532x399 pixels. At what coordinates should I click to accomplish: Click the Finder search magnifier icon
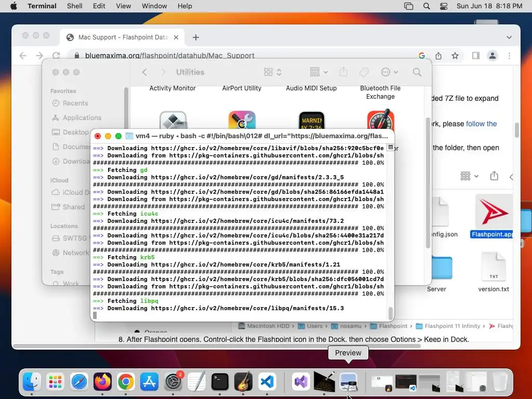pos(417,72)
